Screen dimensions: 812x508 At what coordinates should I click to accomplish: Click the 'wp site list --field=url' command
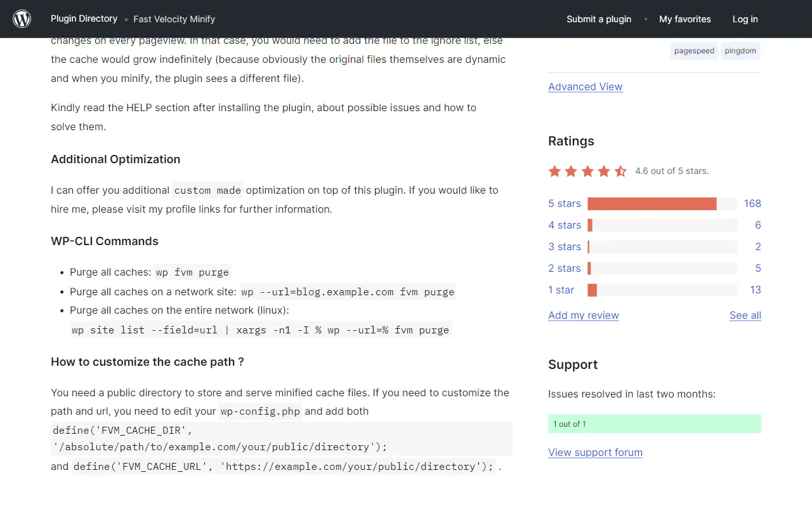[261, 330]
